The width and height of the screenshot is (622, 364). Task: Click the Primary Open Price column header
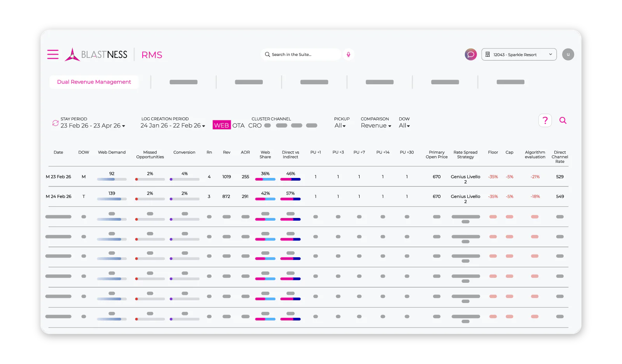437,155
